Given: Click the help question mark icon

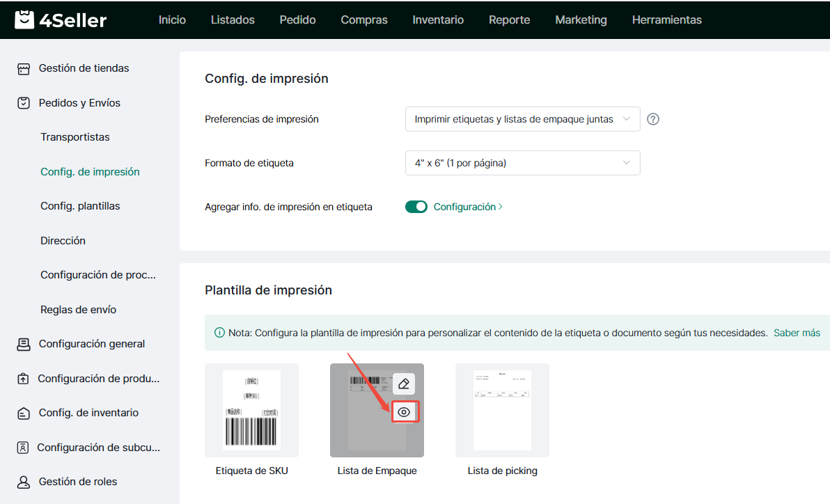Looking at the screenshot, I should pyautogui.click(x=652, y=119).
